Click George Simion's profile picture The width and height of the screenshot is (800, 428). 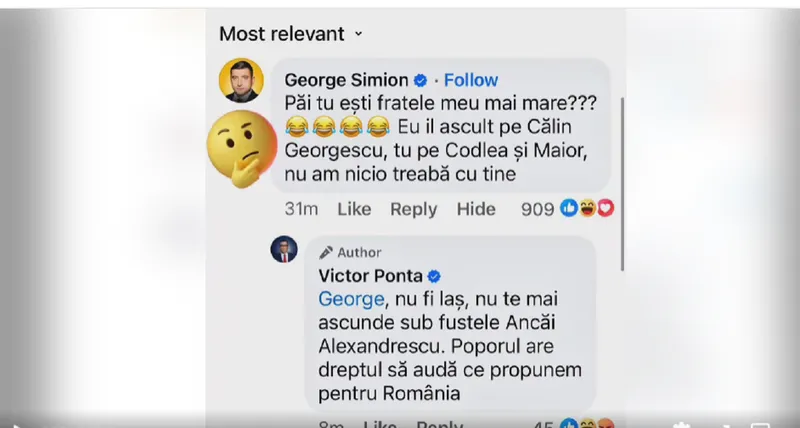[x=241, y=81]
